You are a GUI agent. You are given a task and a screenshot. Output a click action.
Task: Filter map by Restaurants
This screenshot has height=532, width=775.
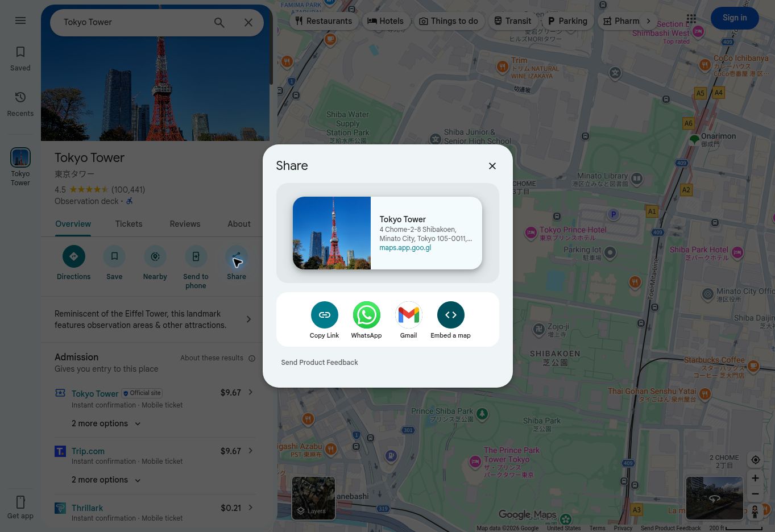(x=324, y=21)
